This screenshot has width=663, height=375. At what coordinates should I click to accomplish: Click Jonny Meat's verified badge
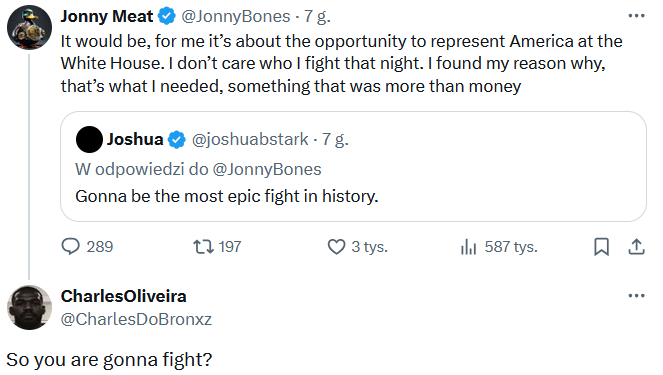point(167,16)
